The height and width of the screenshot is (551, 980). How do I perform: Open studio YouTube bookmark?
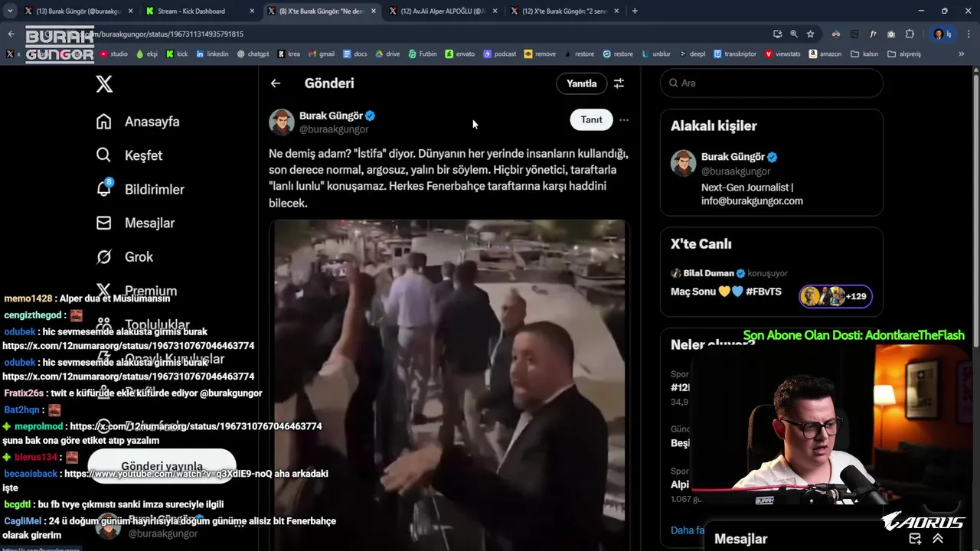coord(113,54)
